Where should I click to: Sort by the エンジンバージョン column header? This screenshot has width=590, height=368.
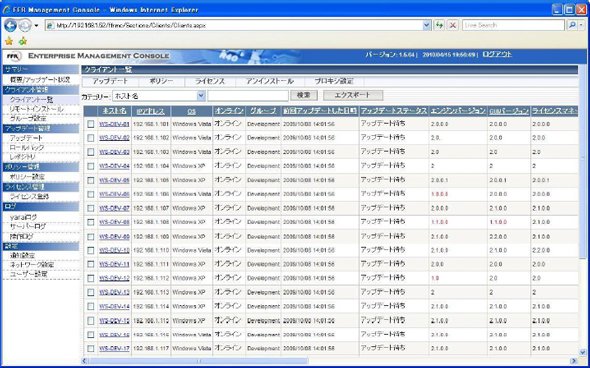coord(458,111)
